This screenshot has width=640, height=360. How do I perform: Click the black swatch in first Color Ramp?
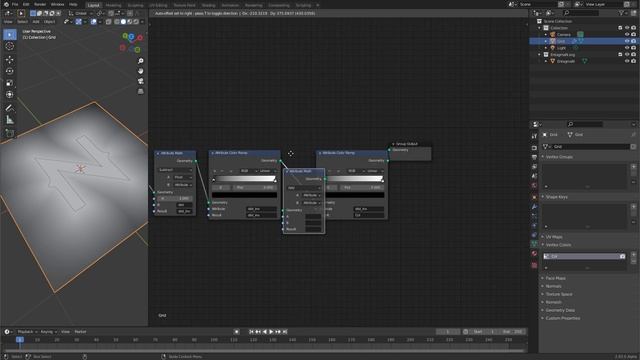point(244,195)
